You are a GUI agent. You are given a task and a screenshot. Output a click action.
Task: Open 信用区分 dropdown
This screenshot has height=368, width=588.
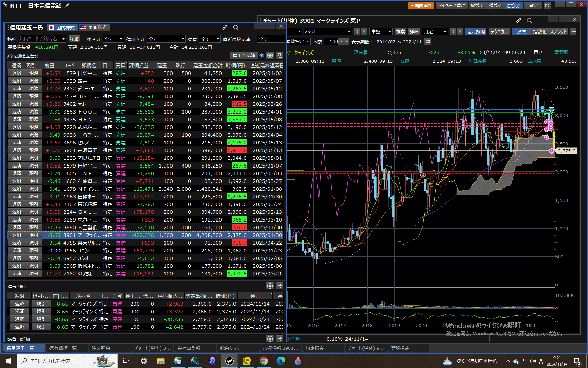click(x=166, y=39)
